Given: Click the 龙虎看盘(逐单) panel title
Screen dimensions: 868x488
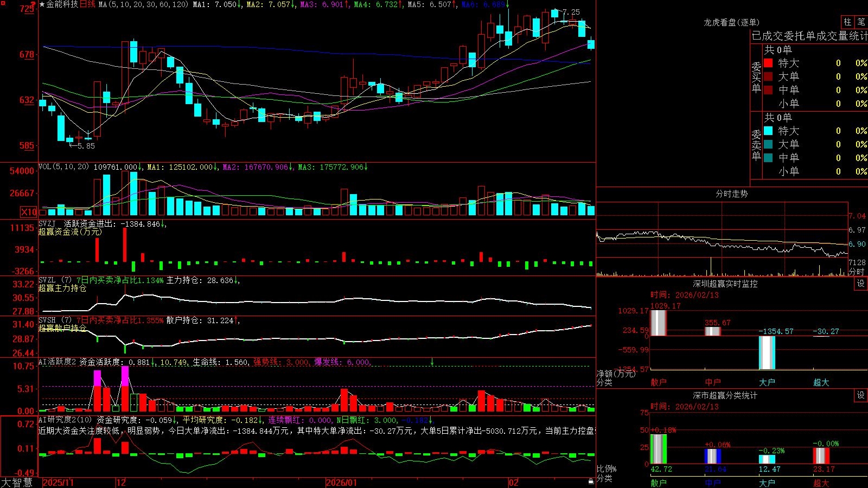Looking at the screenshot, I should click(731, 22).
